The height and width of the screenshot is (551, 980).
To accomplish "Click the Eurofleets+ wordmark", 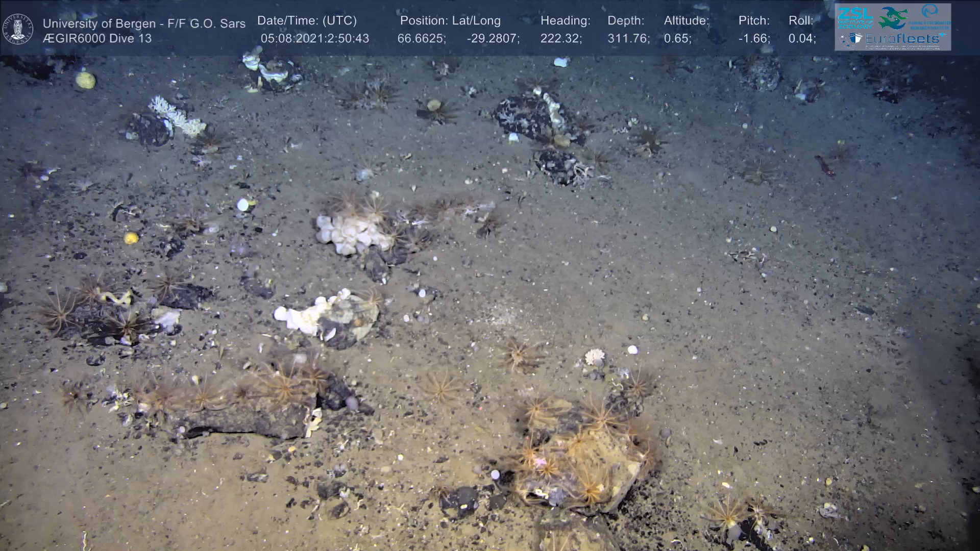I will coord(902,39).
